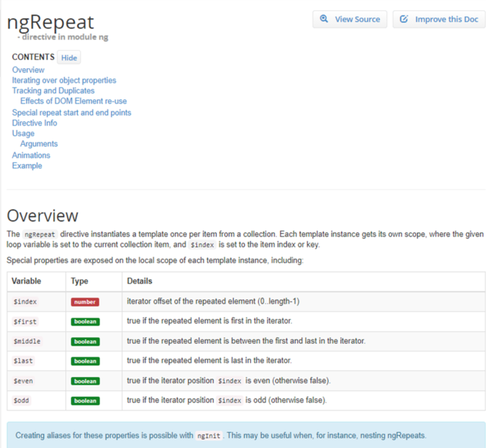This screenshot has height=448, width=486.
Task: Open the Directive Info link
Action: 34,123
